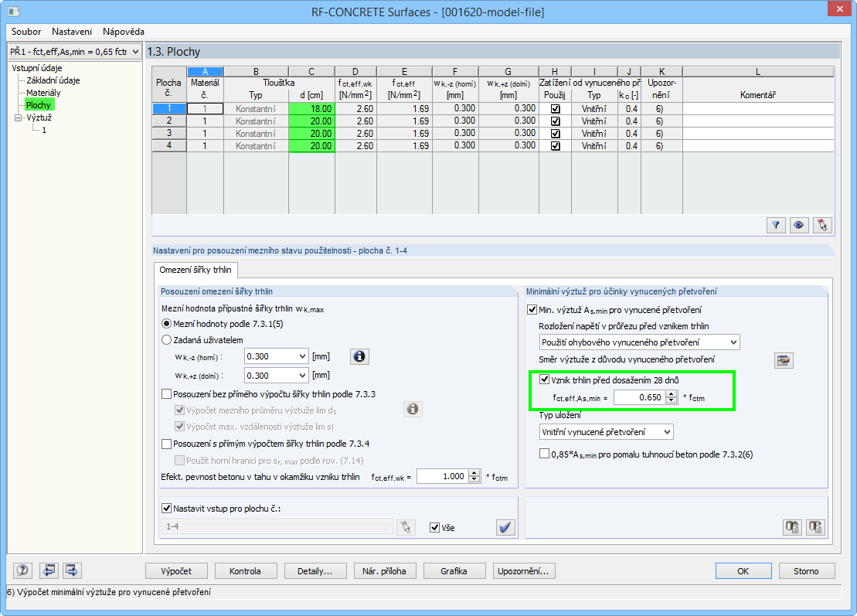Screen dimensions: 857x616
Task: Click the pick surface icon under the table
Action: 822,225
